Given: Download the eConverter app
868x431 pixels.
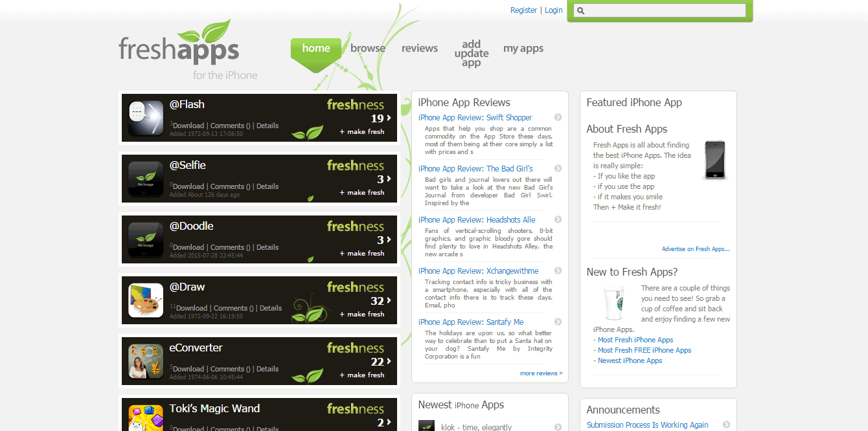Looking at the screenshot, I should [188, 369].
